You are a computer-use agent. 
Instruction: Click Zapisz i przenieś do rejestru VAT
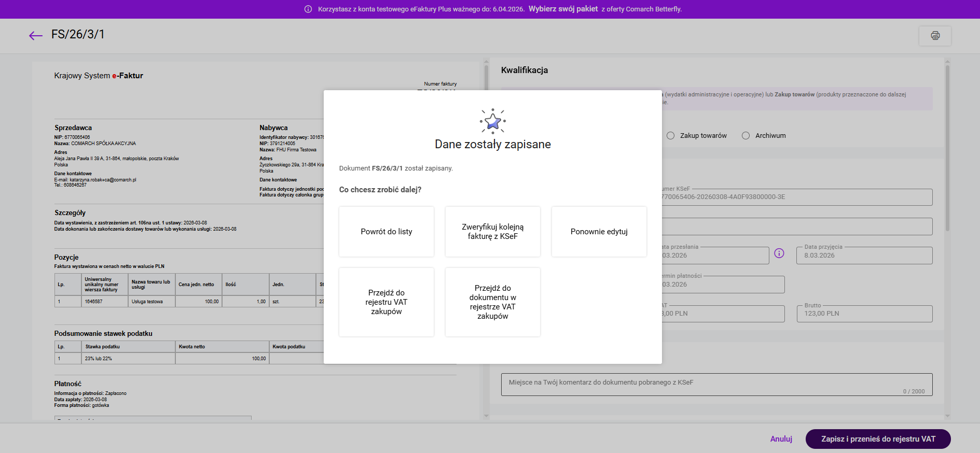(878, 439)
